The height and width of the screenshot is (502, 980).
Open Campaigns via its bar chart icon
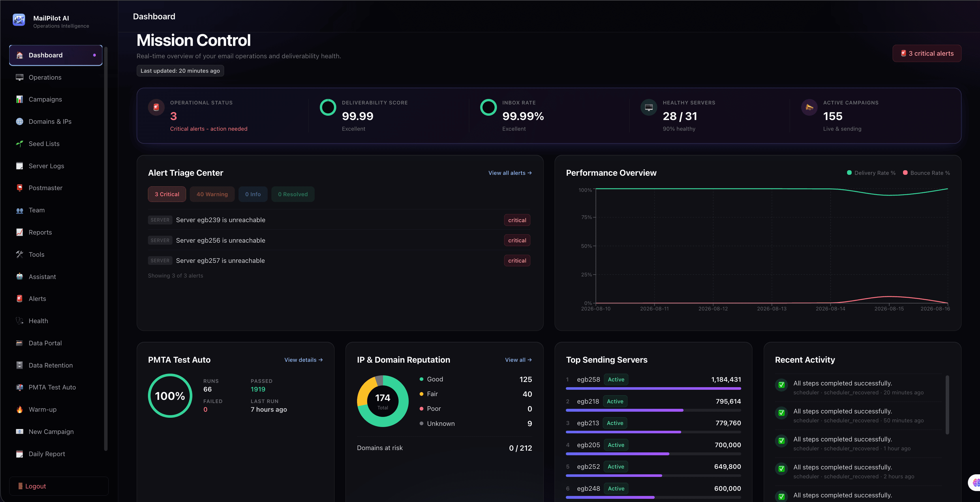coord(20,99)
